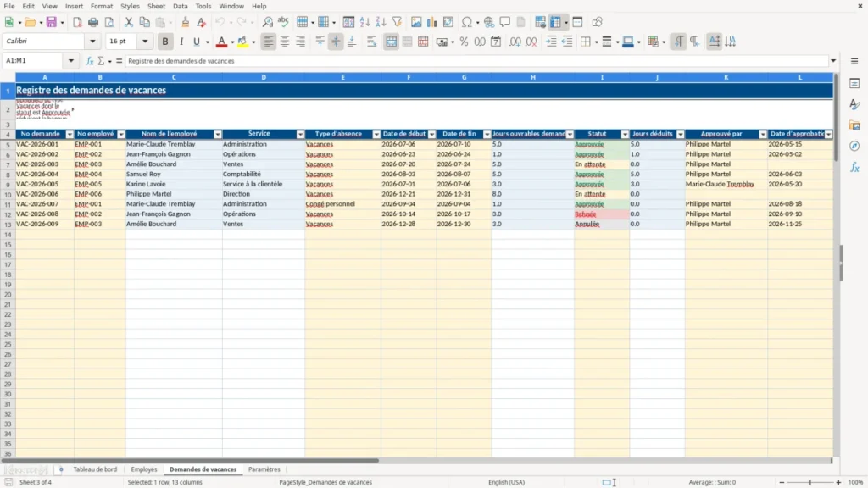The height and width of the screenshot is (488, 868).
Task: Open Function Wizard fx icon
Action: click(x=90, y=61)
